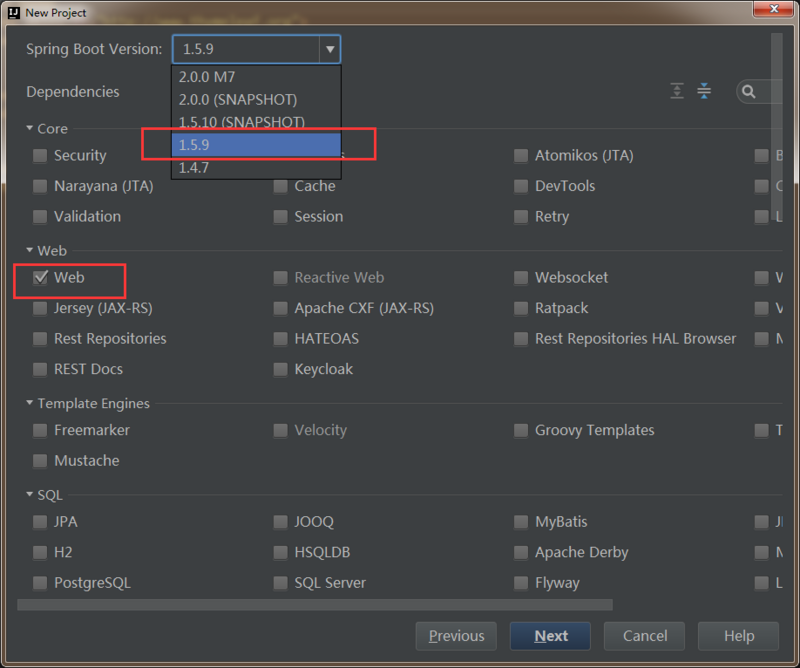800x668 pixels.
Task: Enable the Security dependency
Action: [40, 156]
